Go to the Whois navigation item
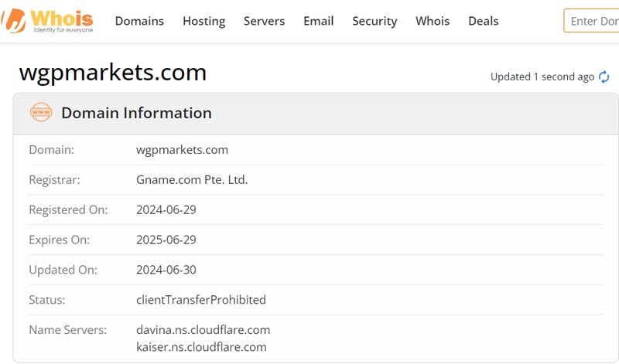Screen dimensions: 619x364 click(433, 21)
